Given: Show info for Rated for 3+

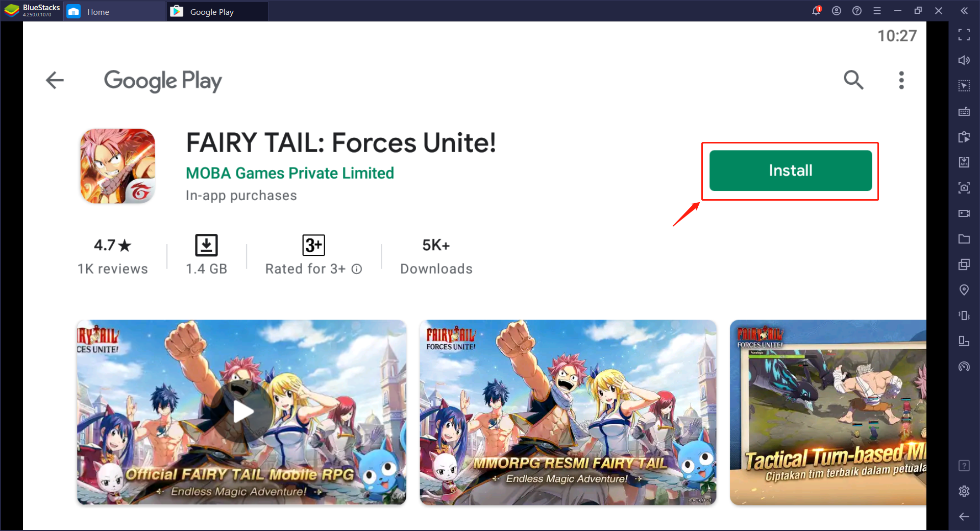Looking at the screenshot, I should tap(357, 269).
